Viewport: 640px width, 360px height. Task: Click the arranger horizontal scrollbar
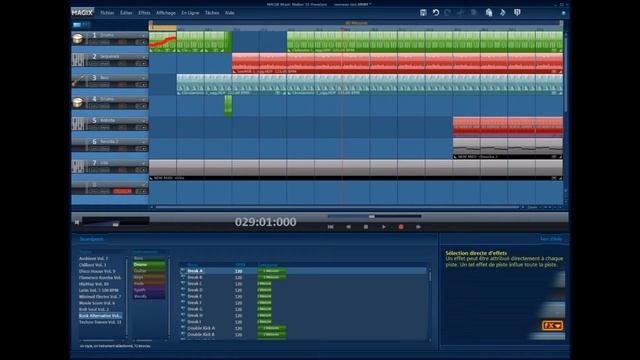[x=337, y=207]
